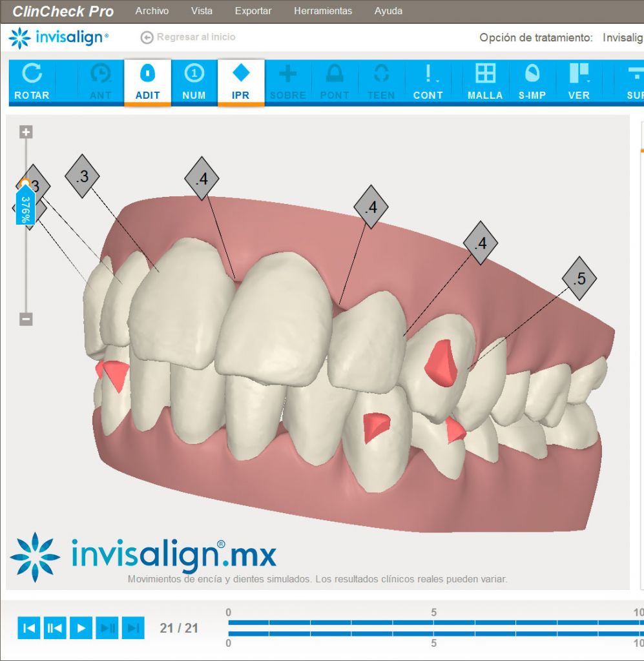Click the ANT toolbar icon
The height and width of the screenshot is (661, 644).
(x=100, y=82)
